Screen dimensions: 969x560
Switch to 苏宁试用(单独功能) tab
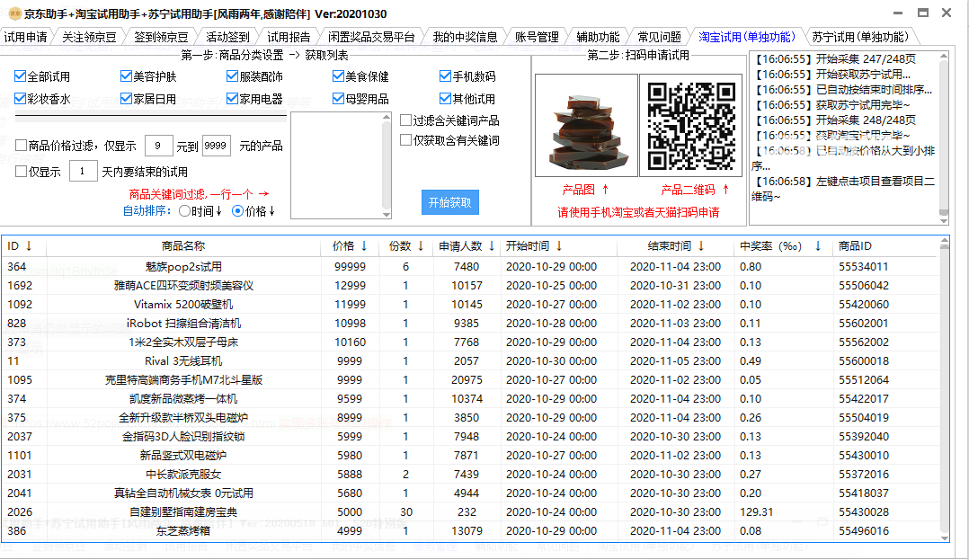point(859,37)
